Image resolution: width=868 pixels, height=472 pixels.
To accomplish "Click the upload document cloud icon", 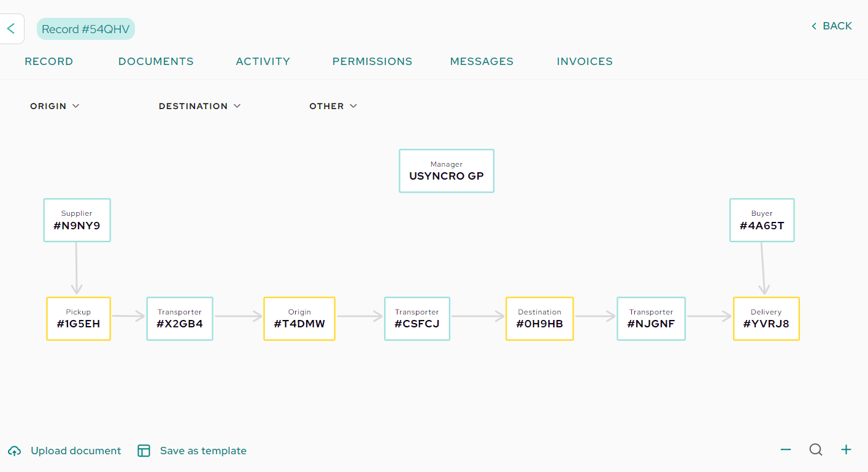I will pos(14,451).
